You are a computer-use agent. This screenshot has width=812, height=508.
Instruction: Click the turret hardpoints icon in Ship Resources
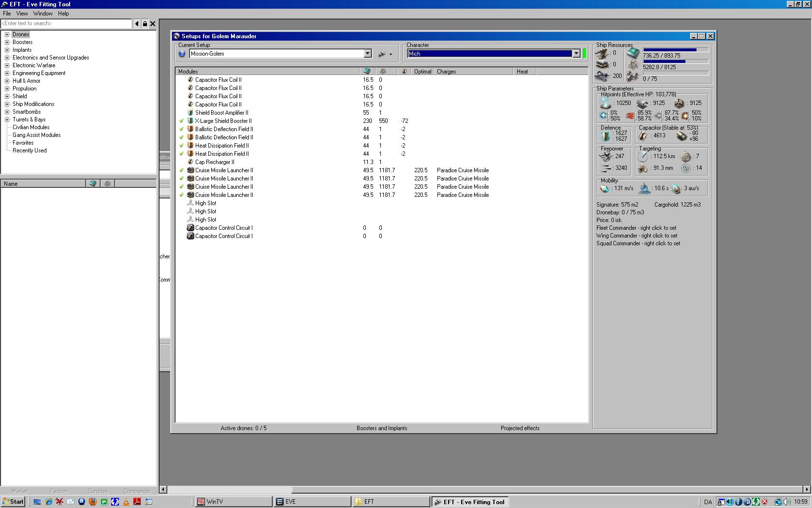602,53
